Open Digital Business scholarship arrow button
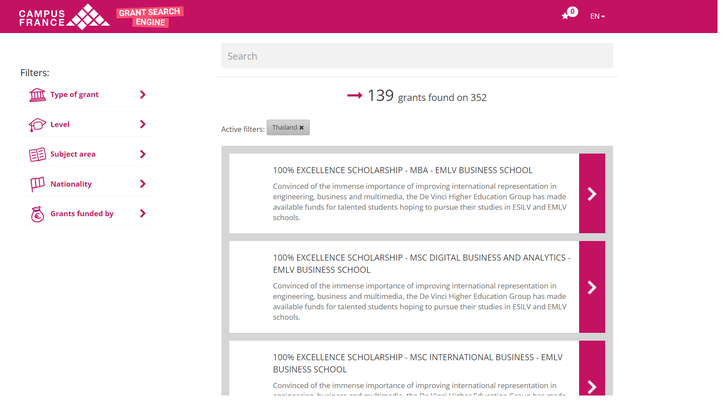This screenshot has height=402, width=724. (x=592, y=287)
